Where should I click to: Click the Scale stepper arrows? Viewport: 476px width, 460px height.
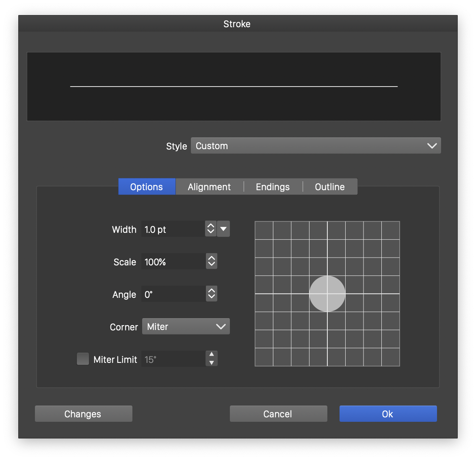[x=211, y=261]
